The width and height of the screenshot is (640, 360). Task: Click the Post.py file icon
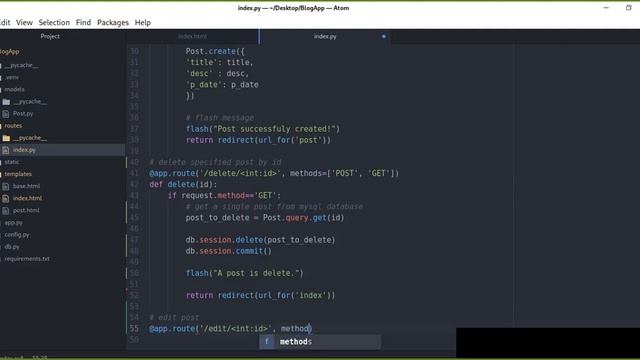click(x=6, y=114)
